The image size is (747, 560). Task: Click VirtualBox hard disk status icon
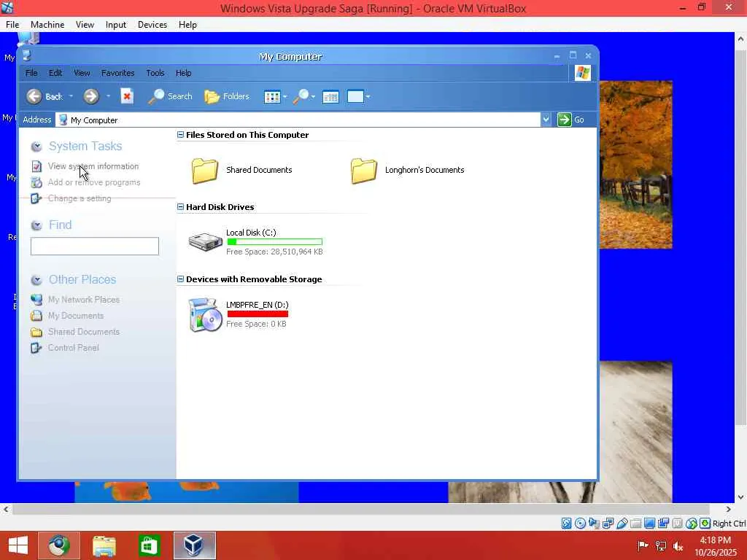(x=566, y=524)
